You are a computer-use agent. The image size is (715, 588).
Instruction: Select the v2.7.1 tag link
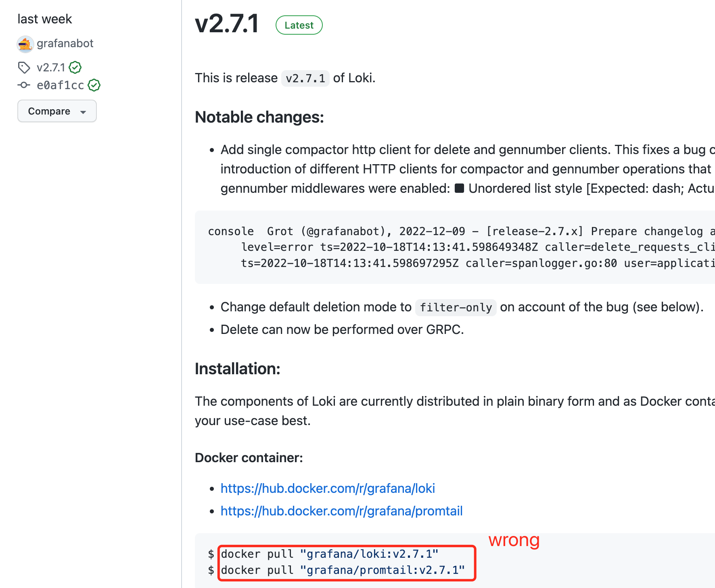51,68
